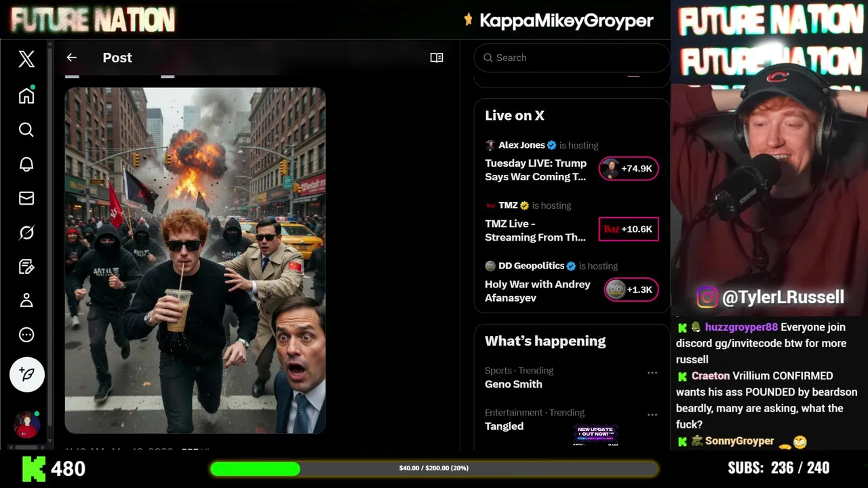Open the post's AI-generated image

[x=195, y=260]
